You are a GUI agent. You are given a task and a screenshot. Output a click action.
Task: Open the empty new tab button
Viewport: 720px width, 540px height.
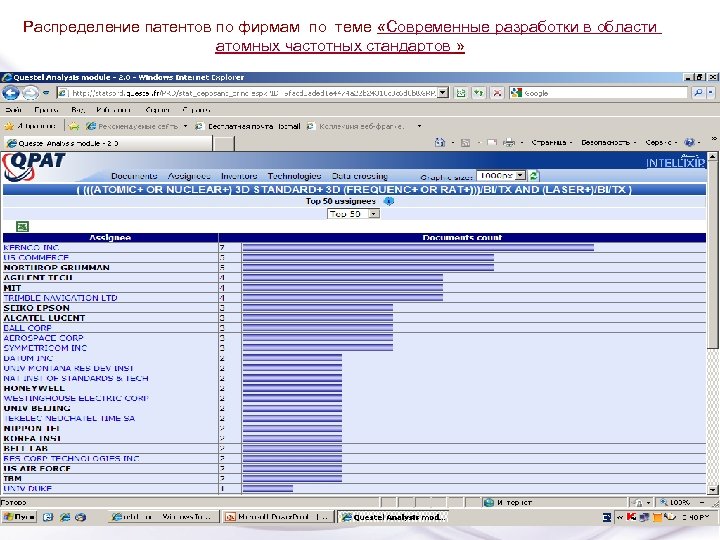[x=224, y=143]
